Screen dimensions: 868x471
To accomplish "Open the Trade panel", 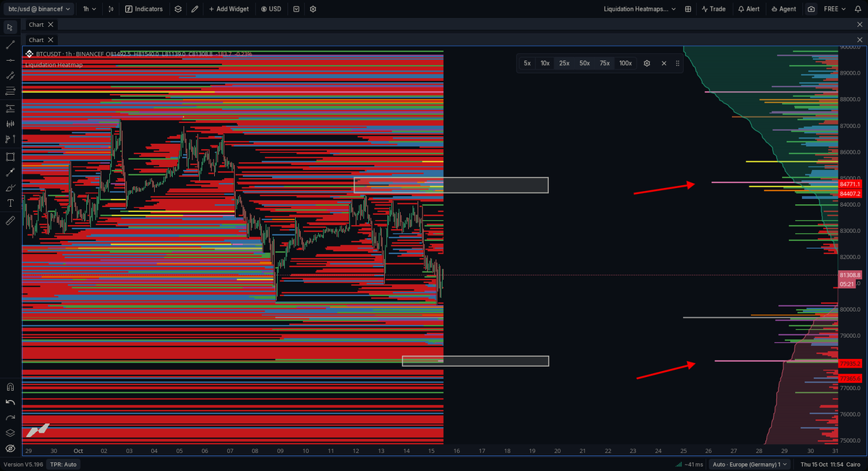I will point(713,9).
